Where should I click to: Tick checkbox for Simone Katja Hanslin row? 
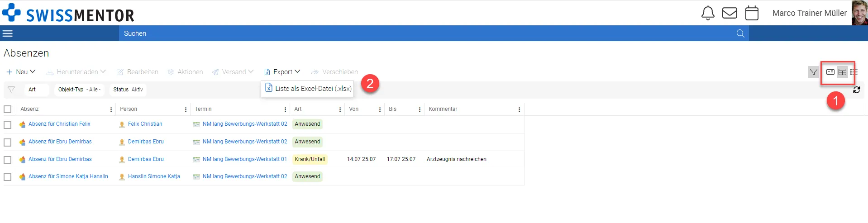(x=7, y=177)
